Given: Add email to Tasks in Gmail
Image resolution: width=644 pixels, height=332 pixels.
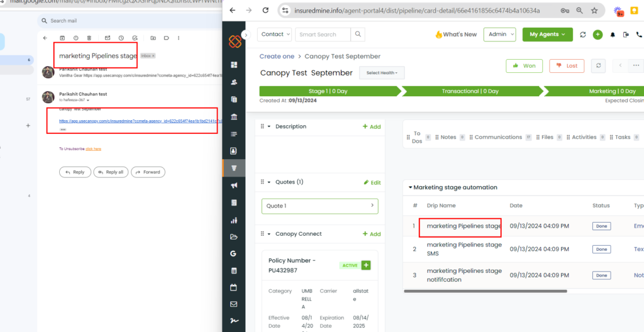Looking at the screenshot, I should click(x=135, y=38).
